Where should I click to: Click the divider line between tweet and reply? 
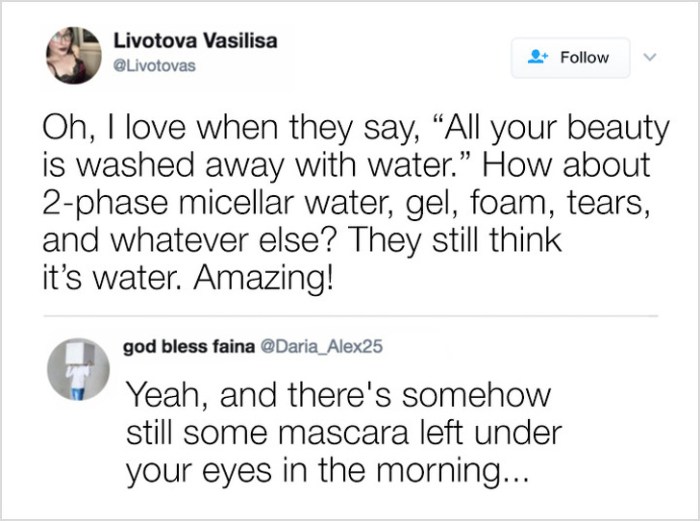click(350, 315)
